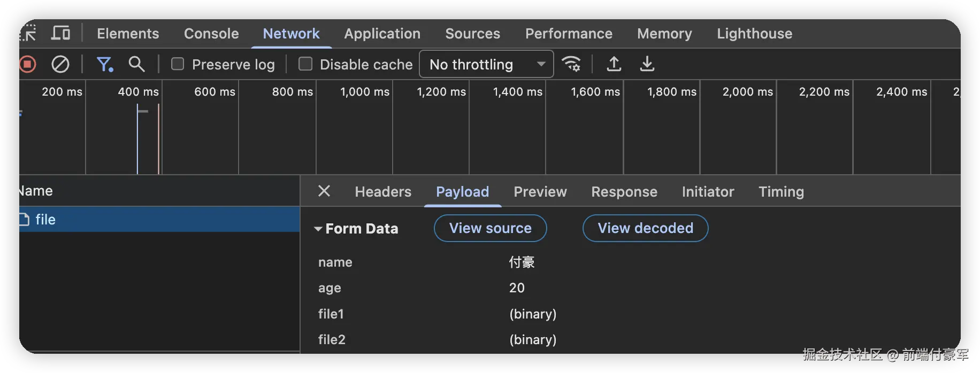Viewport: 980px width, 373px height.
Task: Close the request details panel
Action: (324, 191)
